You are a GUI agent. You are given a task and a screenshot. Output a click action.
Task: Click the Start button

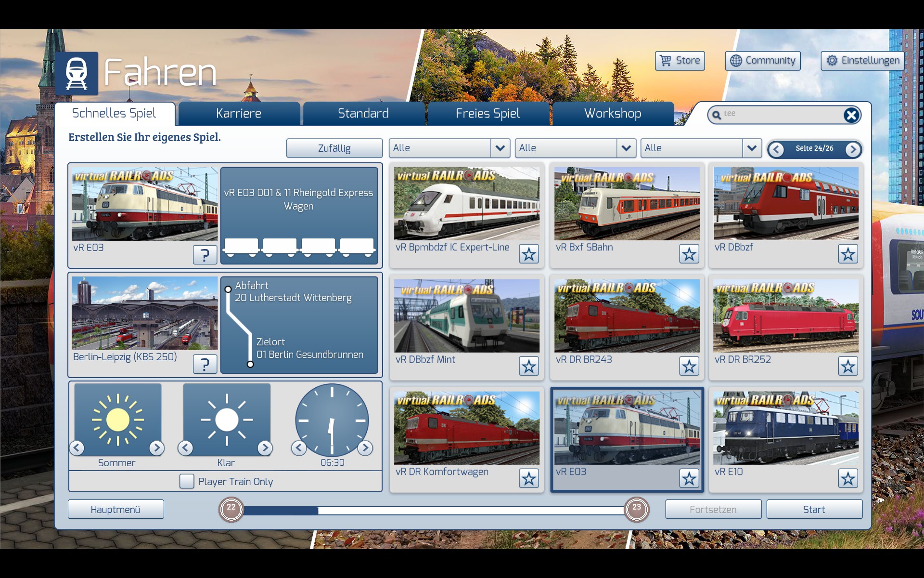[x=814, y=509]
